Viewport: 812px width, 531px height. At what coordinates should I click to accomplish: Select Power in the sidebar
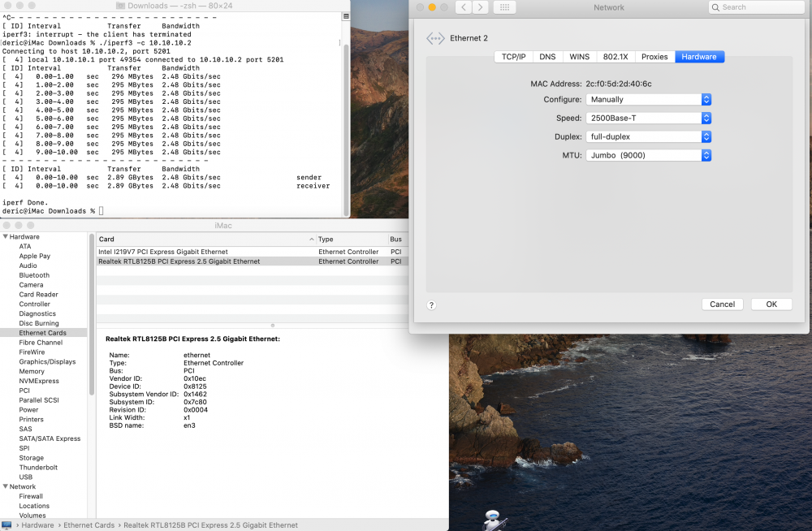tap(29, 410)
